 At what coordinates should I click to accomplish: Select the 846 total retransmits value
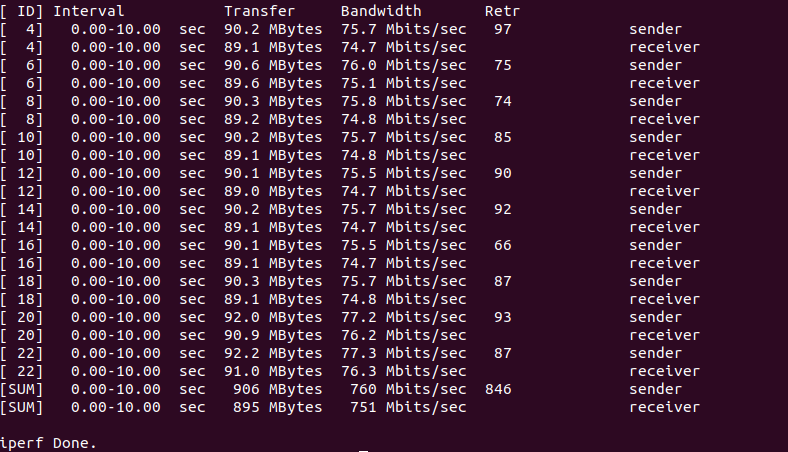tap(498, 389)
